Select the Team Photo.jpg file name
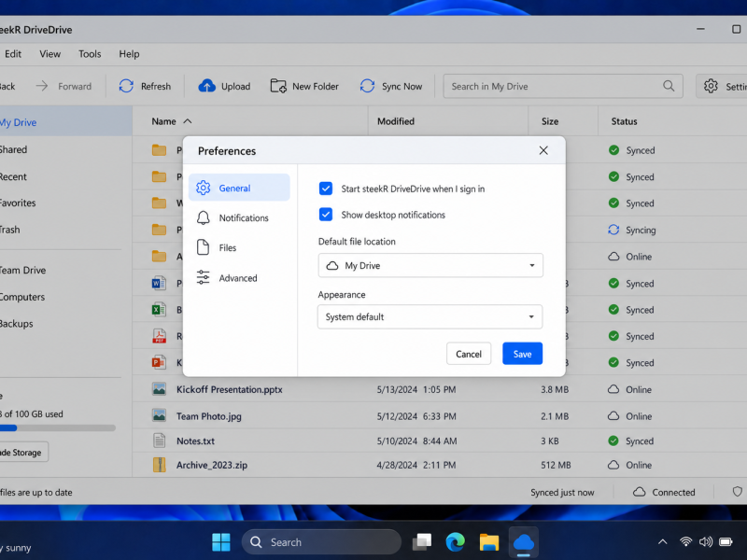 tap(208, 416)
